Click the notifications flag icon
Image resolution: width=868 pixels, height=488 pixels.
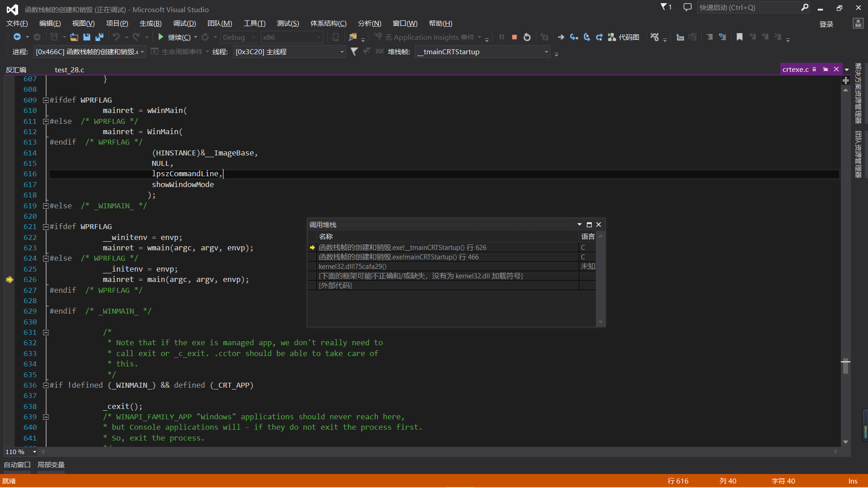point(666,7)
